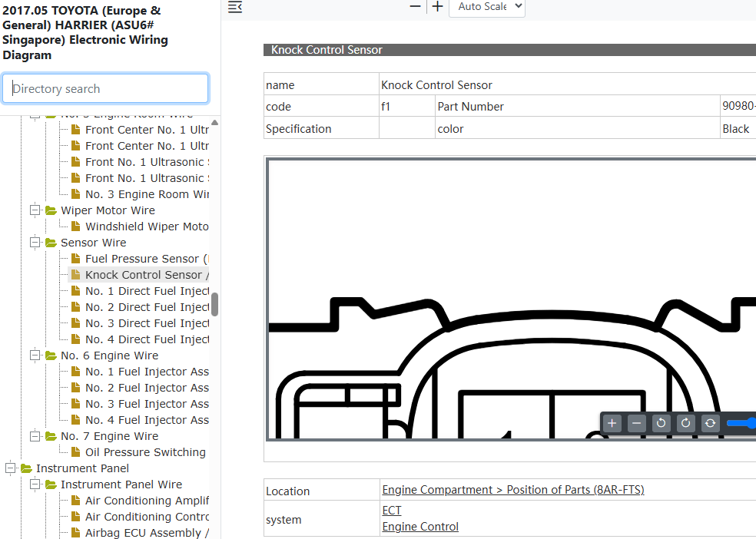Follow Engine Compartment Position of Parts link
The height and width of the screenshot is (539, 756).
coord(513,490)
